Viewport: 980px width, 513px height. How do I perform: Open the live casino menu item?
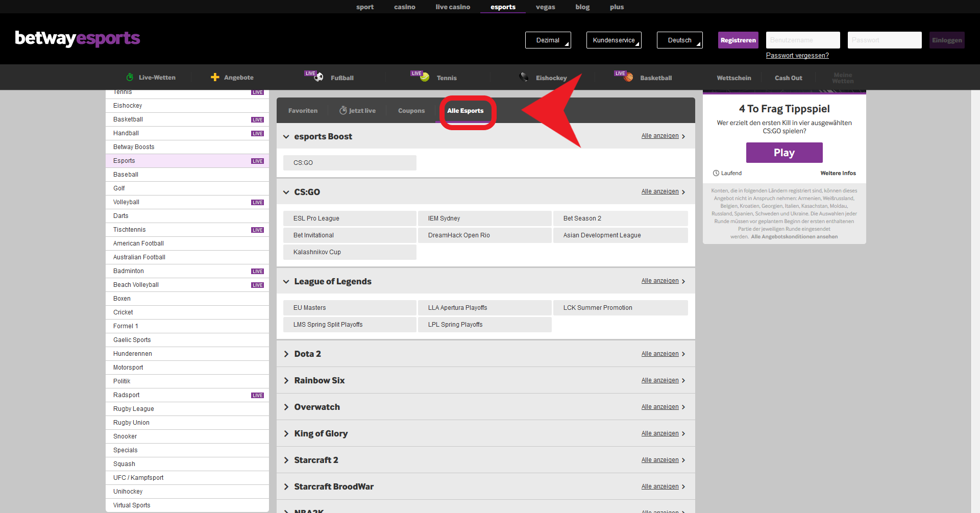(453, 7)
